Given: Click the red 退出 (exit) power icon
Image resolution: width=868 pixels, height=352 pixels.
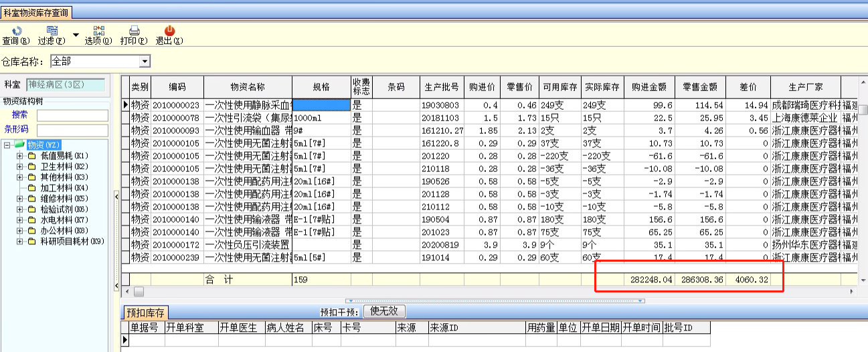Looking at the screenshot, I should (169, 30).
